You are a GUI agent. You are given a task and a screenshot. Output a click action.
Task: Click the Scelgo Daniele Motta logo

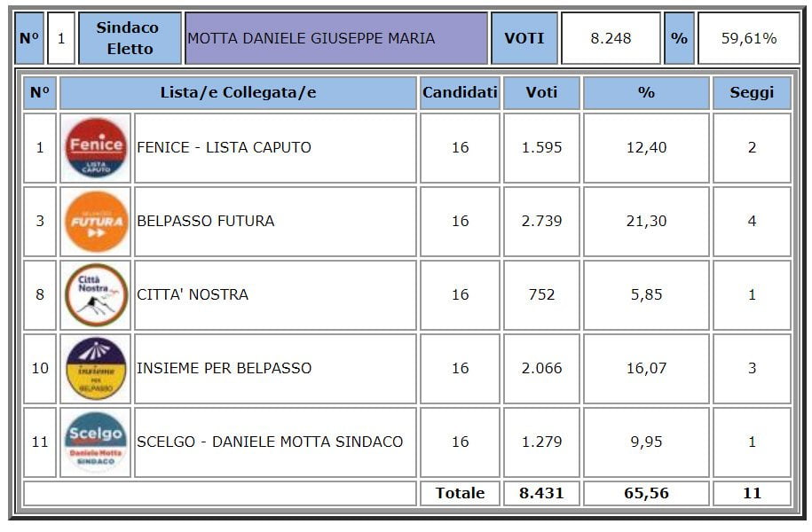96,442
